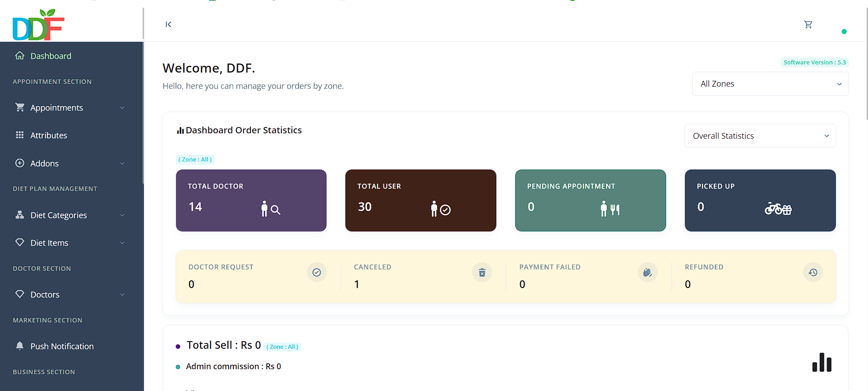Click the green status dot in header
This screenshot has width=868, height=391.
pyautogui.click(x=844, y=32)
